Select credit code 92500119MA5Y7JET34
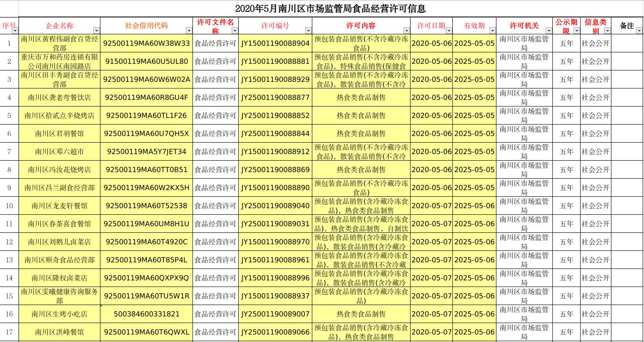The width and height of the screenshot is (644, 342). point(147,151)
